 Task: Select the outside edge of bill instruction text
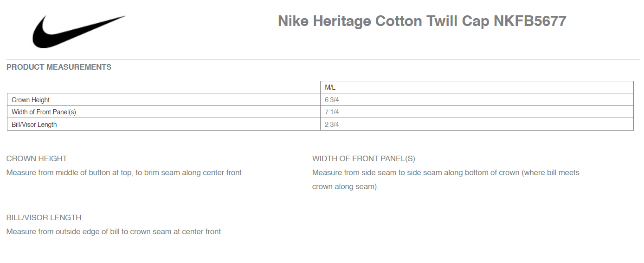click(115, 232)
